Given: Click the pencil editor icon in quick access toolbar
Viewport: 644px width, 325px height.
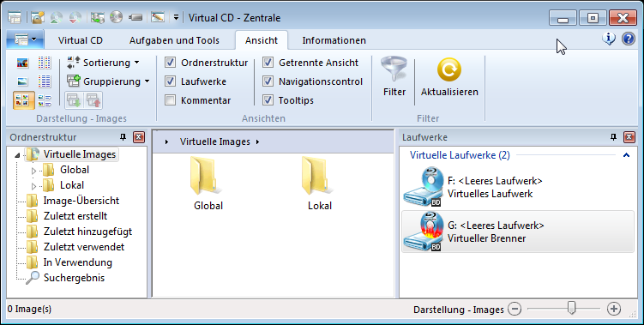Looking at the screenshot, I should click(158, 17).
